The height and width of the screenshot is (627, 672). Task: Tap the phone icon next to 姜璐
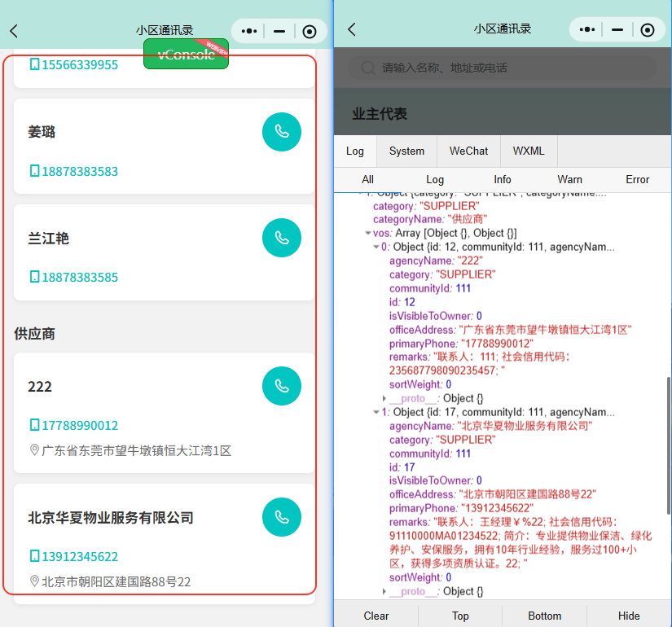[281, 132]
